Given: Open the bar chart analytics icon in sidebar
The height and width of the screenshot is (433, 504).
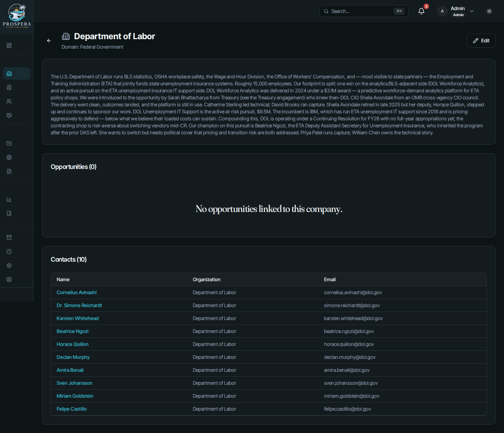Looking at the screenshot, I should (x=9, y=199).
